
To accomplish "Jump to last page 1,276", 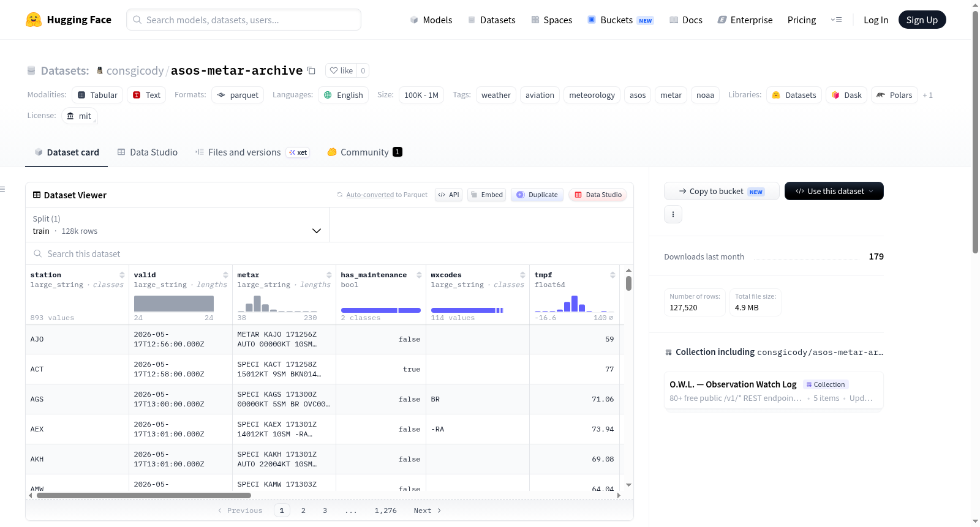I will (x=386, y=510).
